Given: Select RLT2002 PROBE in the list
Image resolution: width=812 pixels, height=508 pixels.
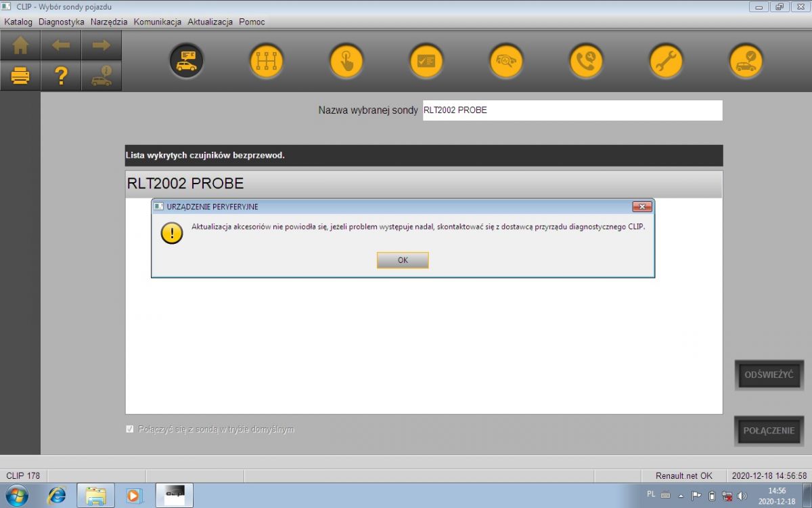Looking at the screenshot, I should pyautogui.click(x=424, y=184).
